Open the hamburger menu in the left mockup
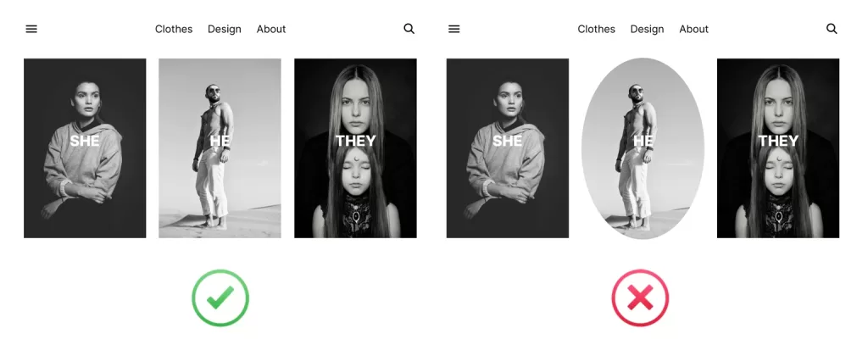 click(x=31, y=29)
